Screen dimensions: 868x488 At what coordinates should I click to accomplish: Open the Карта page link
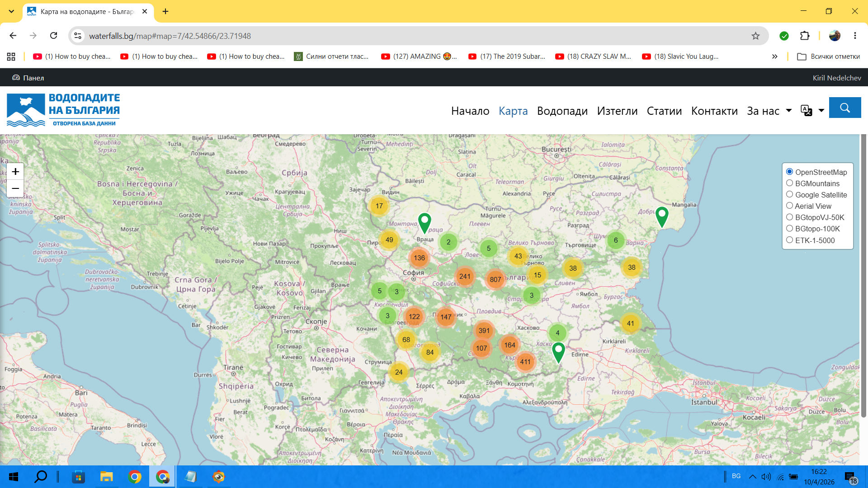tap(513, 111)
